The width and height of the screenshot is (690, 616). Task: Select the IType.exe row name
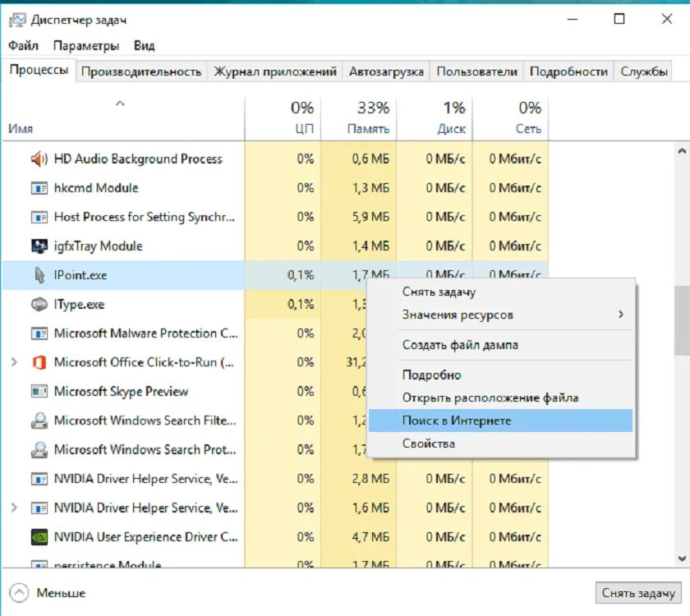pos(79,304)
